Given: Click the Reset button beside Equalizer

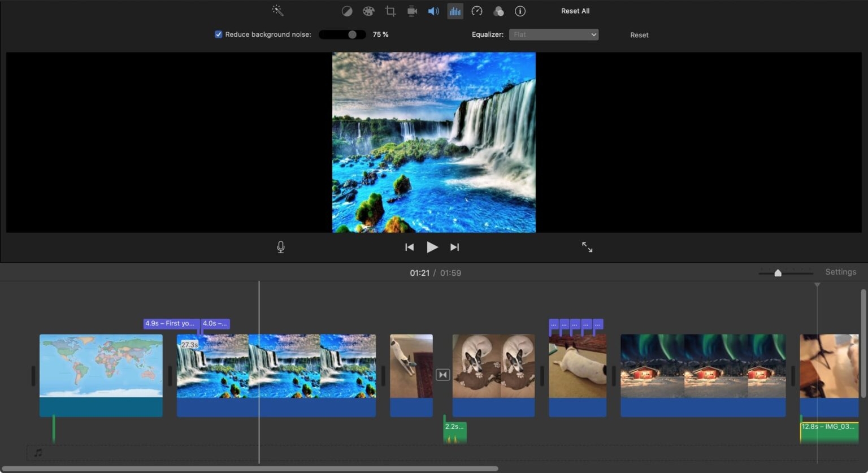Looking at the screenshot, I should 639,35.
